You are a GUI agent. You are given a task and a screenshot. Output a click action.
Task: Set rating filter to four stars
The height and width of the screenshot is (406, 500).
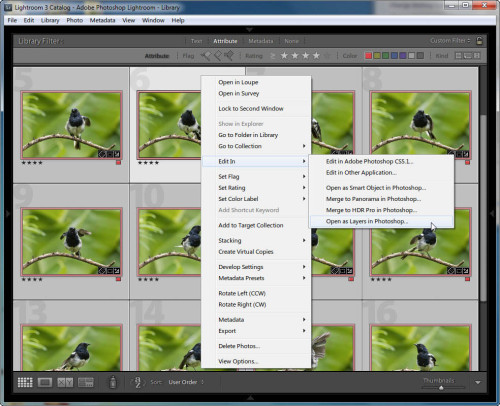tap(316, 55)
